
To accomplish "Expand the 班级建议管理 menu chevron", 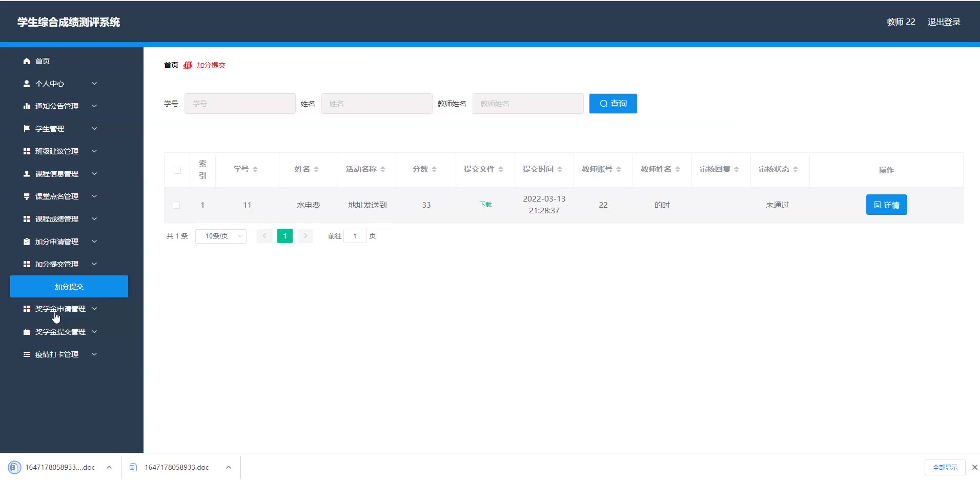I will 94,151.
